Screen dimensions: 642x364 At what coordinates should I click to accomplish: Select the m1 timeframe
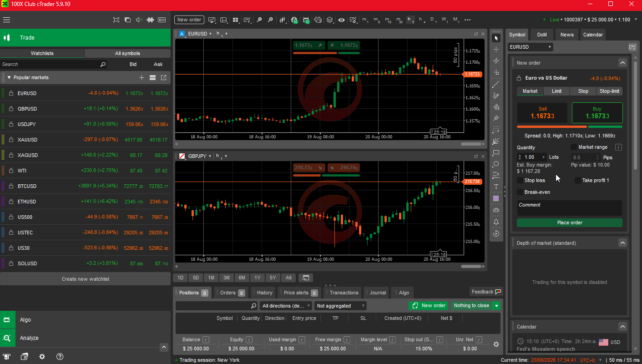[x=365, y=20]
